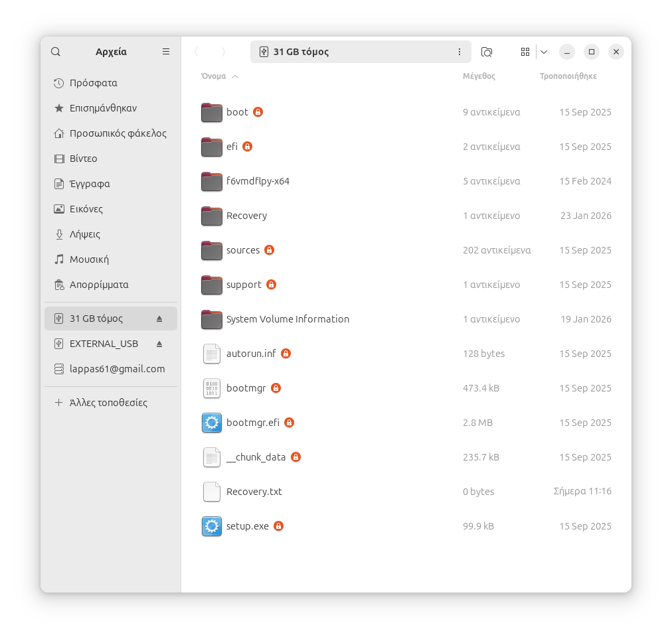Eject the EXTERNAL_USB drive

[159, 344]
